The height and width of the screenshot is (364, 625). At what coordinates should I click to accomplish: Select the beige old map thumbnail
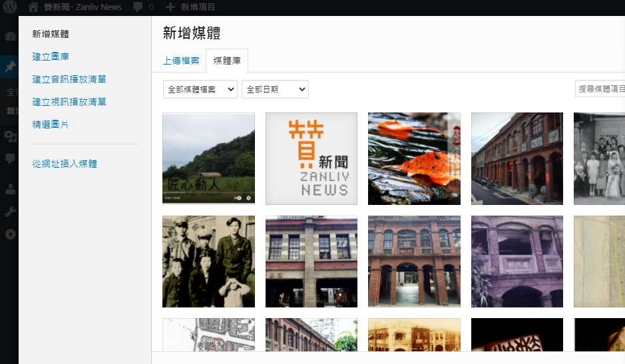pyautogui.click(x=600, y=262)
